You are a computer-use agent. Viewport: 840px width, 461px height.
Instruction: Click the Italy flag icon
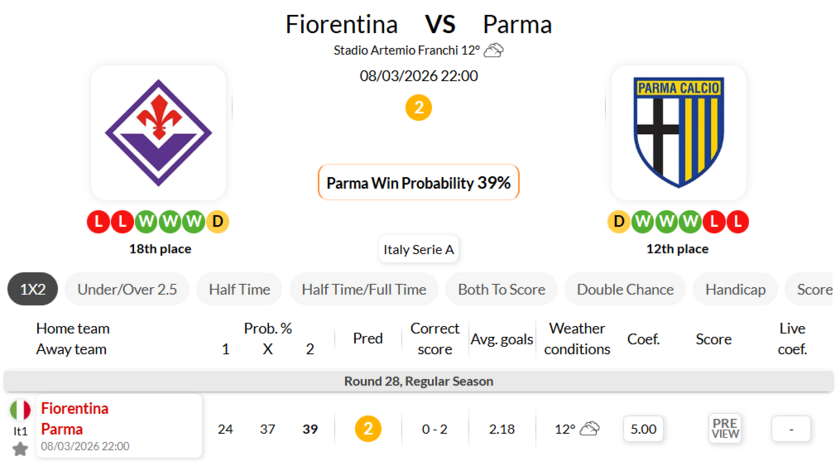(20, 410)
